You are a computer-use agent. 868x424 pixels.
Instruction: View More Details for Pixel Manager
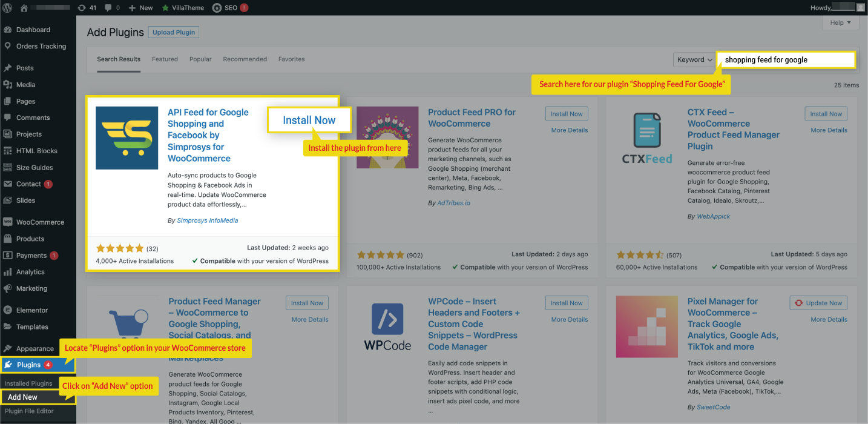click(829, 319)
